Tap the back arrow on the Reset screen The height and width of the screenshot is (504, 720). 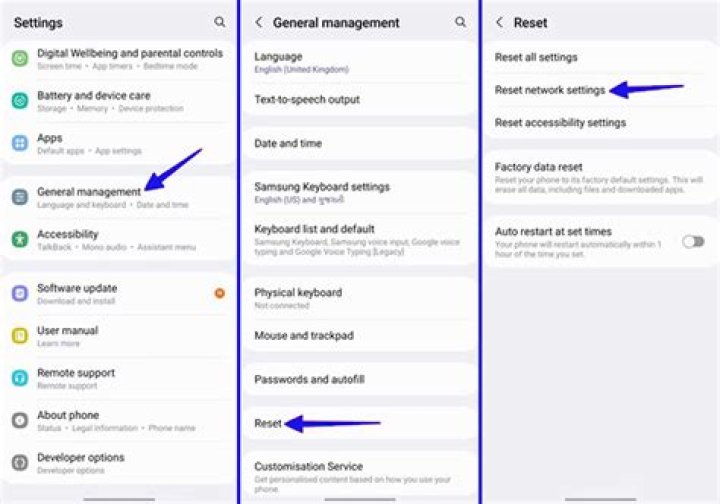point(500,22)
